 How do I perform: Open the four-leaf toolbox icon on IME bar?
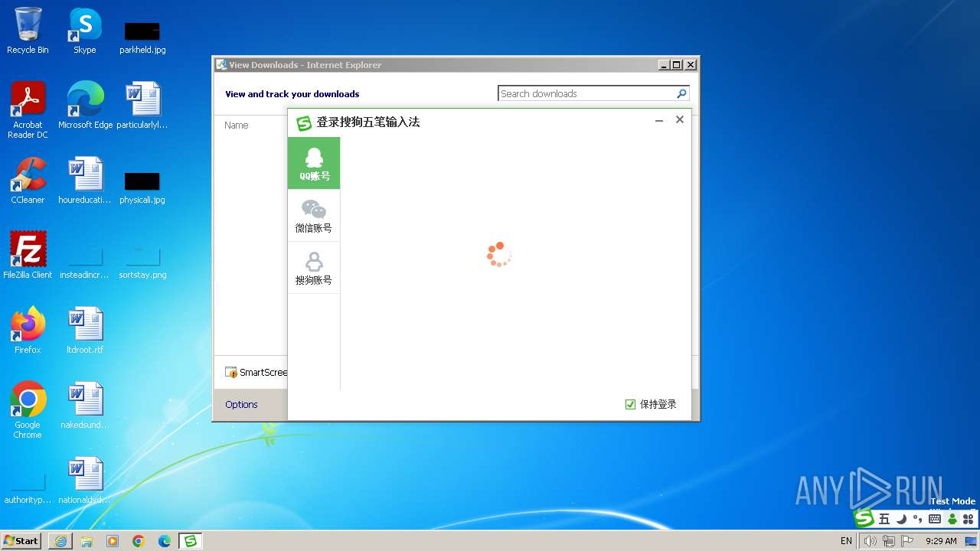[968, 519]
